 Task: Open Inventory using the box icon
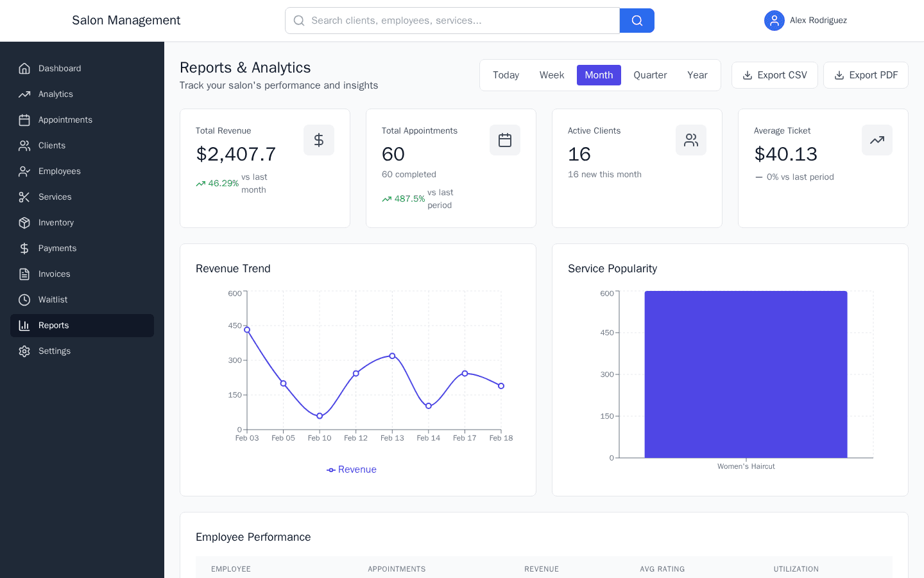[x=24, y=222]
